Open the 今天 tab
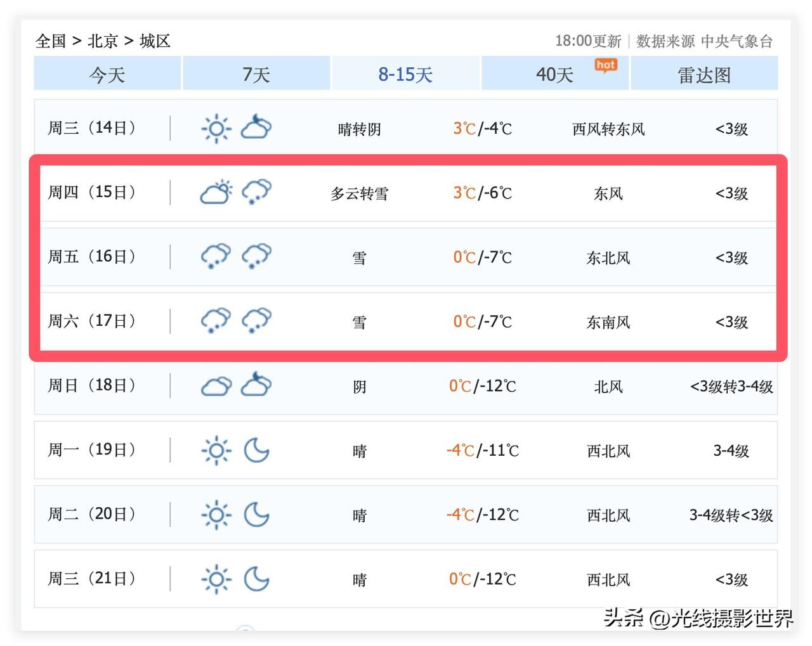The width and height of the screenshot is (812, 646). (107, 74)
